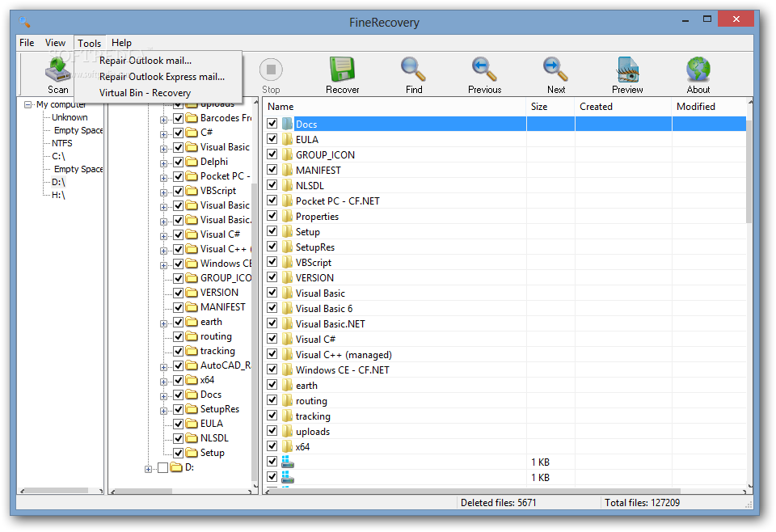This screenshot has width=776, height=532.
Task: Expand the C# folder in the tree
Action: coord(163,134)
